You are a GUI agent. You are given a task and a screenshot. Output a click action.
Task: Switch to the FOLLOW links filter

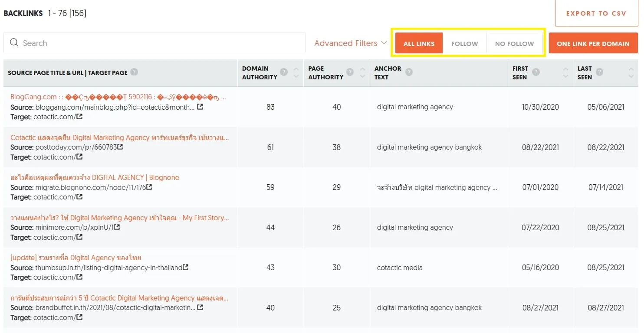pyautogui.click(x=464, y=43)
